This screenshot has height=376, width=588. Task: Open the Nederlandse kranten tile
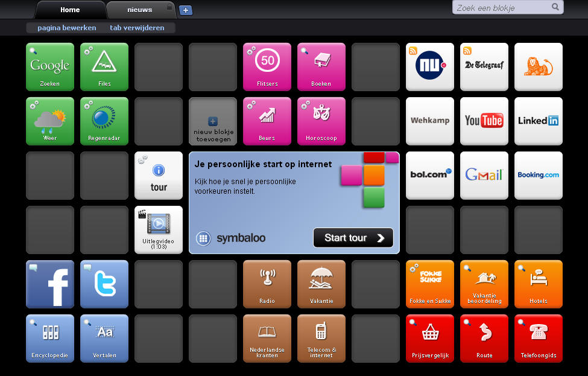(267, 339)
